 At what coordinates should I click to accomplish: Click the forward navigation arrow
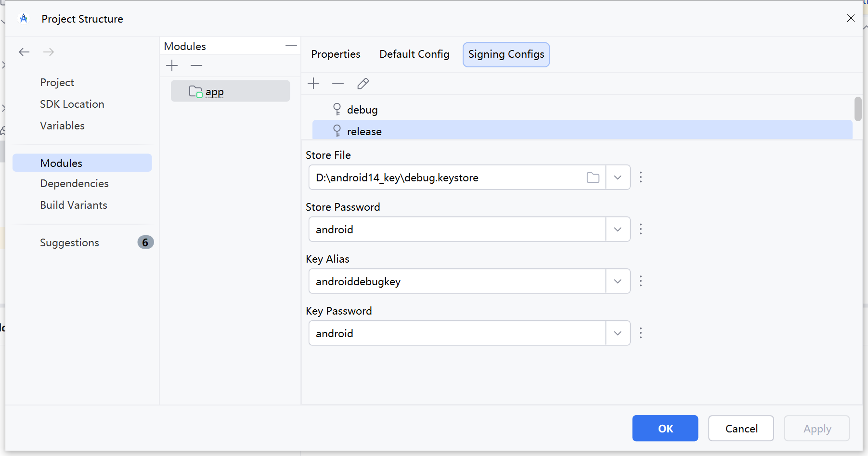point(49,52)
